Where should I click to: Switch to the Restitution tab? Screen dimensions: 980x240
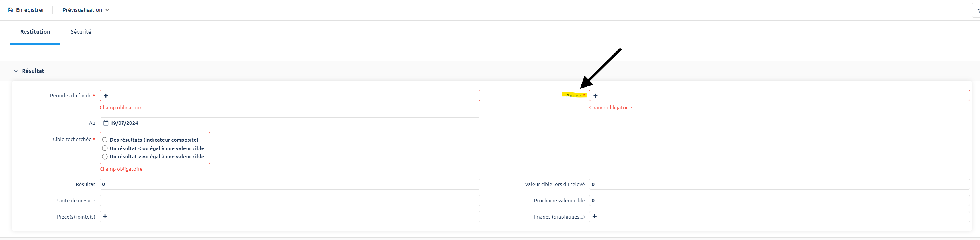[35, 32]
